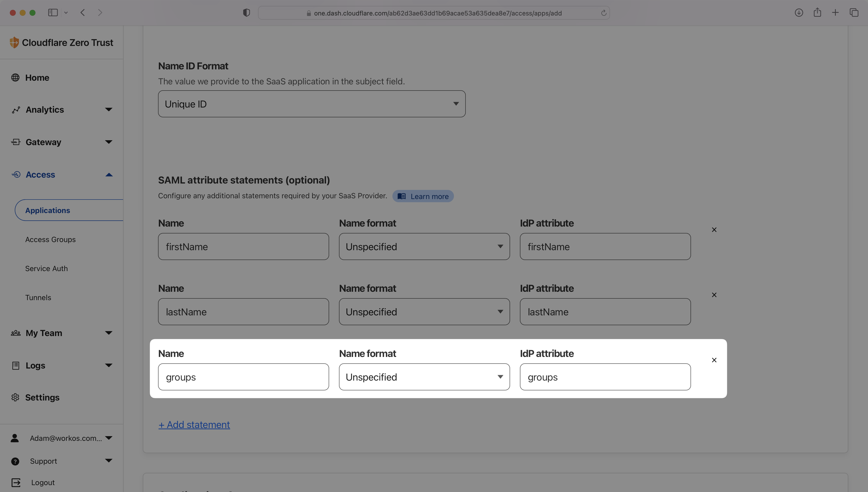Viewport: 868px width, 492px height.
Task: Expand the Adam@workos.com account menu
Action: pyautogui.click(x=109, y=438)
